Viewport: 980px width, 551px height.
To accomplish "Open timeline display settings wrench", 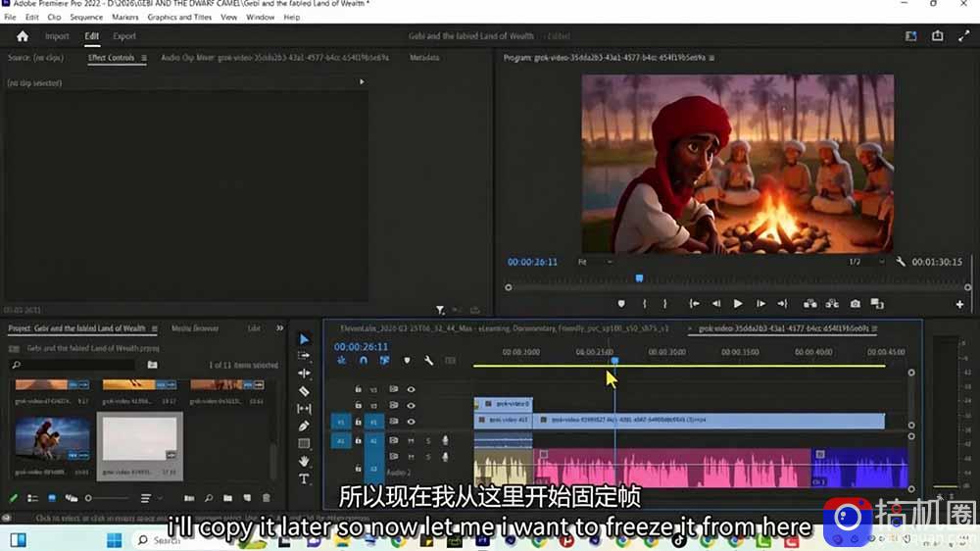I will 429,361.
